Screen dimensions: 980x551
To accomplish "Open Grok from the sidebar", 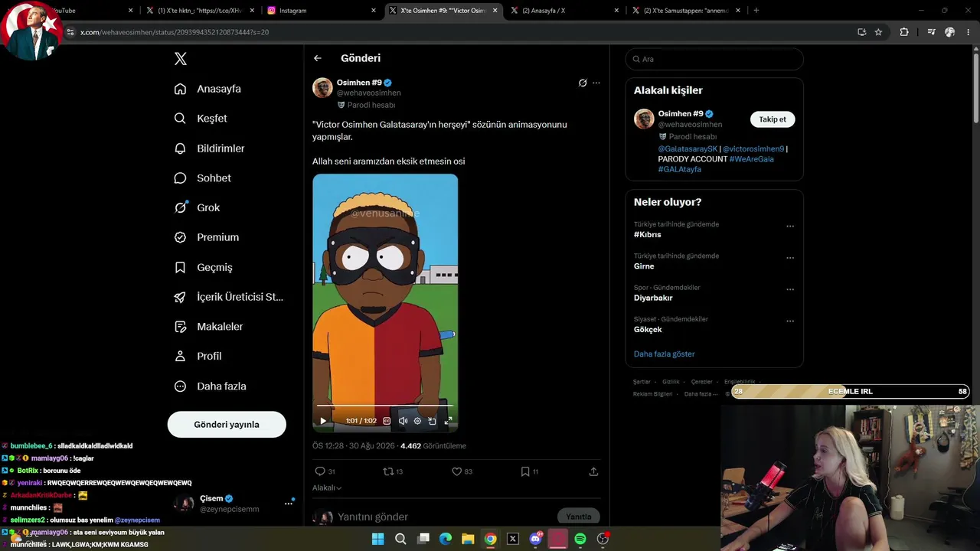I will [197, 207].
